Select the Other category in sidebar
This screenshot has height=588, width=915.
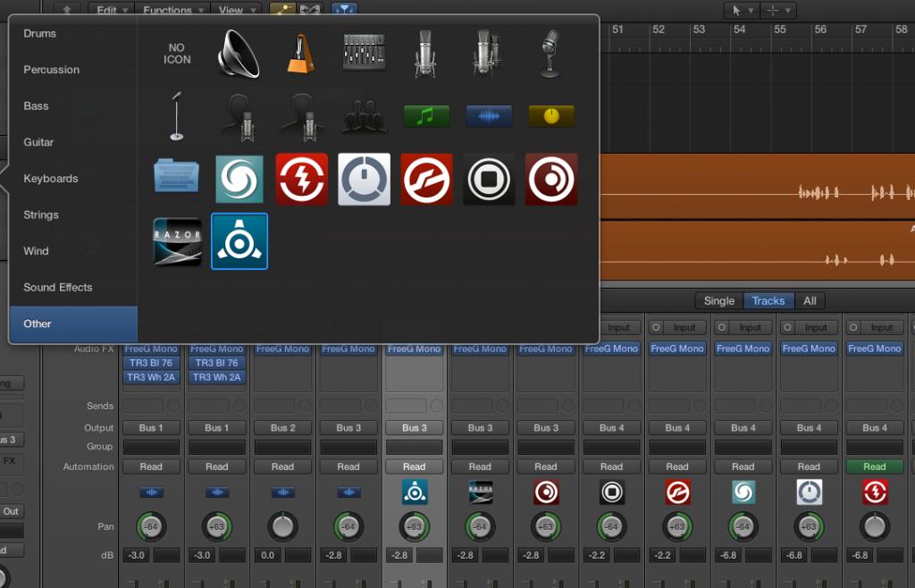[x=38, y=323]
